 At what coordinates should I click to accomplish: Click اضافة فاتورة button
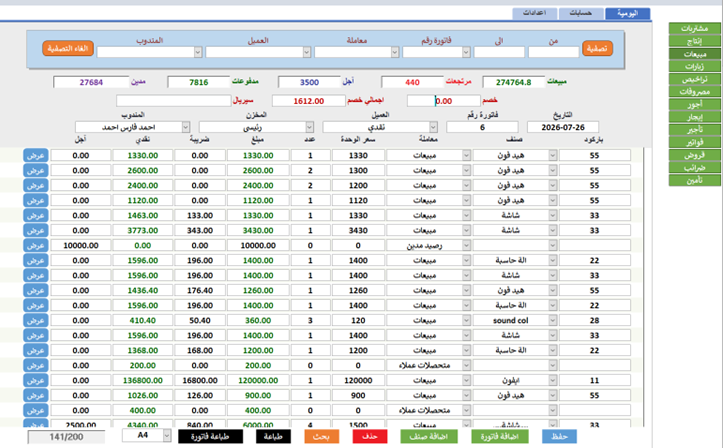[x=500, y=436]
